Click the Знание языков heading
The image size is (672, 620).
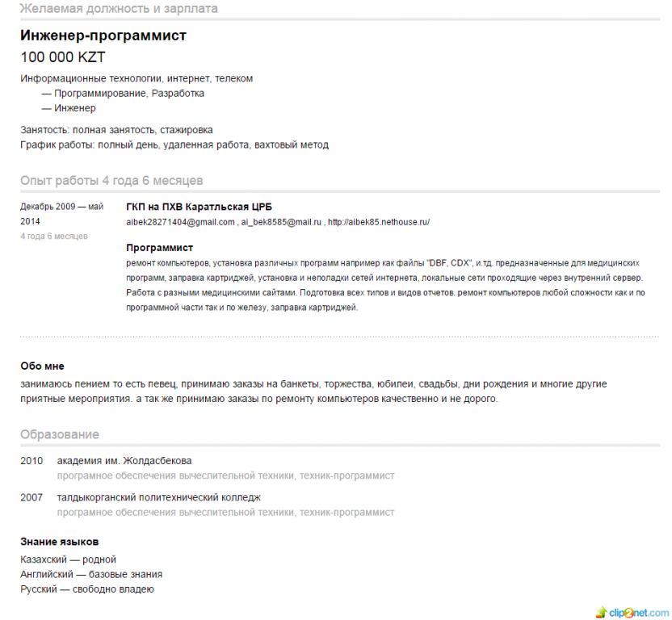[x=60, y=542]
